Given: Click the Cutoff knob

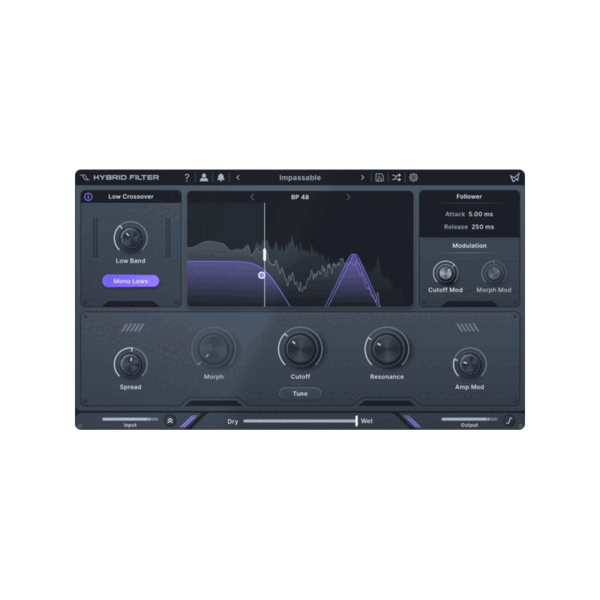Looking at the screenshot, I should click(x=300, y=349).
